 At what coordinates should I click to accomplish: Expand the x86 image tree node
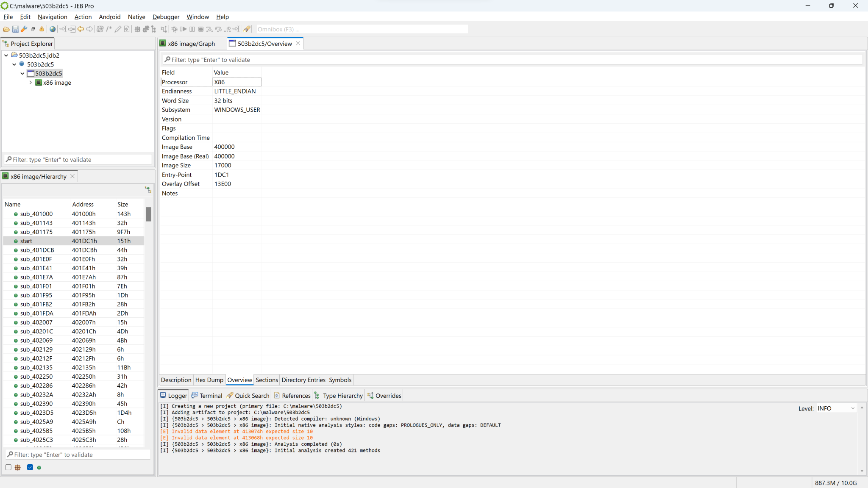(x=30, y=82)
